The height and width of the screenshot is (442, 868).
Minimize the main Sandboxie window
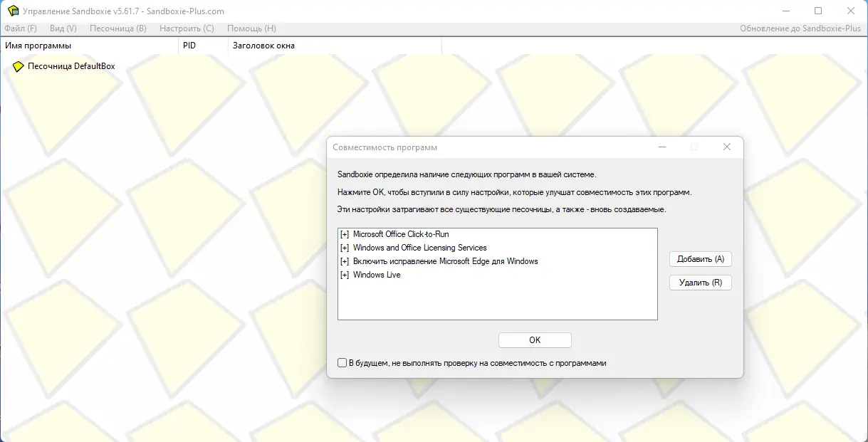tap(786, 11)
